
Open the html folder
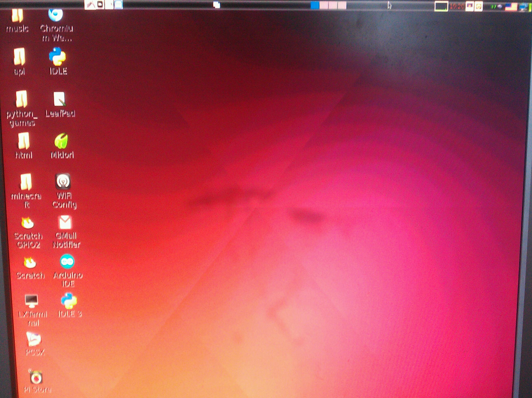[x=24, y=140]
